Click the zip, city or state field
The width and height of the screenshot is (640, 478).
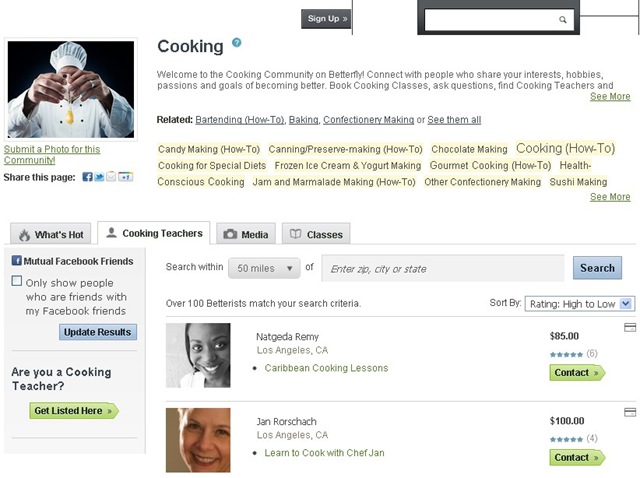tap(443, 269)
